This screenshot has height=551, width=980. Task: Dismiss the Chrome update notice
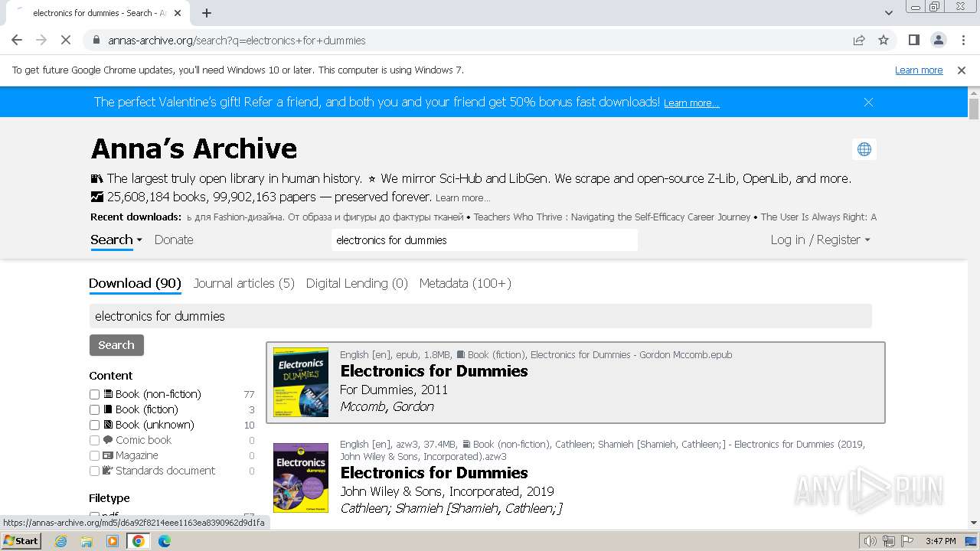962,70
